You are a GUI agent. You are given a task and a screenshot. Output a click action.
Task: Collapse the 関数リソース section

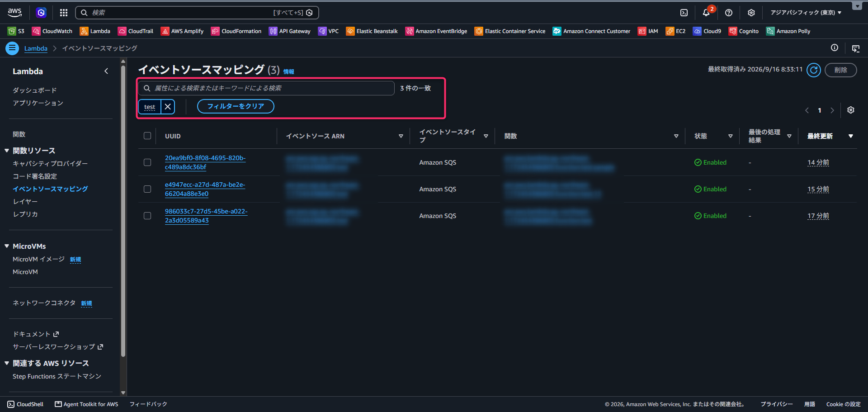(x=7, y=151)
